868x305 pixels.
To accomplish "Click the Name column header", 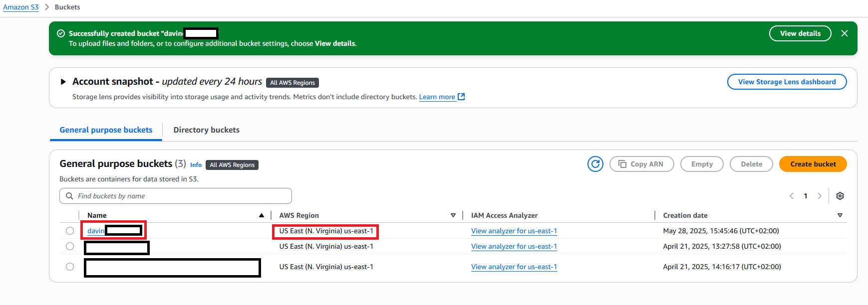I will point(97,215).
